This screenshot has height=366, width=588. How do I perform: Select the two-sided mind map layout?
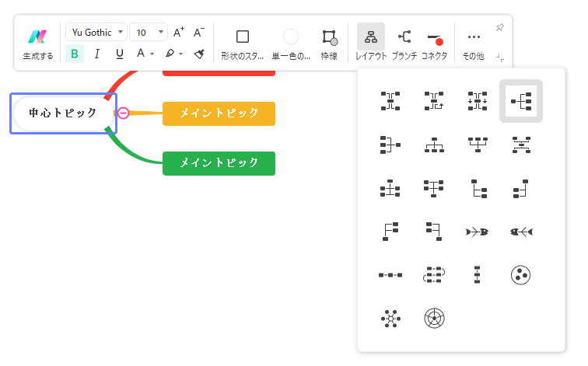[390, 101]
